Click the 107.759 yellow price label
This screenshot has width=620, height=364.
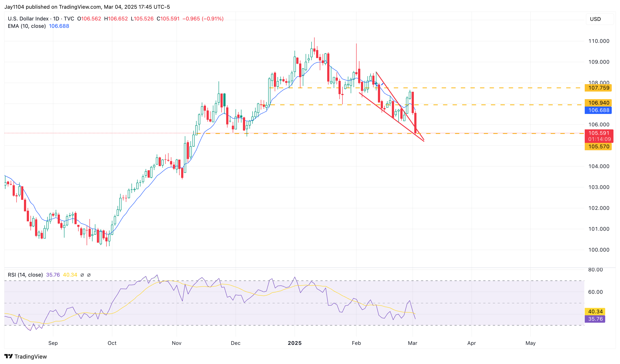click(x=598, y=88)
